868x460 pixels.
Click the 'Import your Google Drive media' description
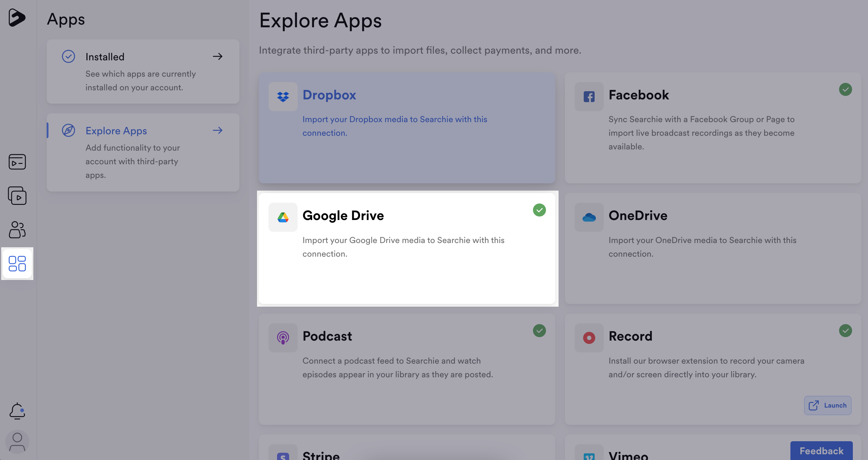[x=403, y=247]
